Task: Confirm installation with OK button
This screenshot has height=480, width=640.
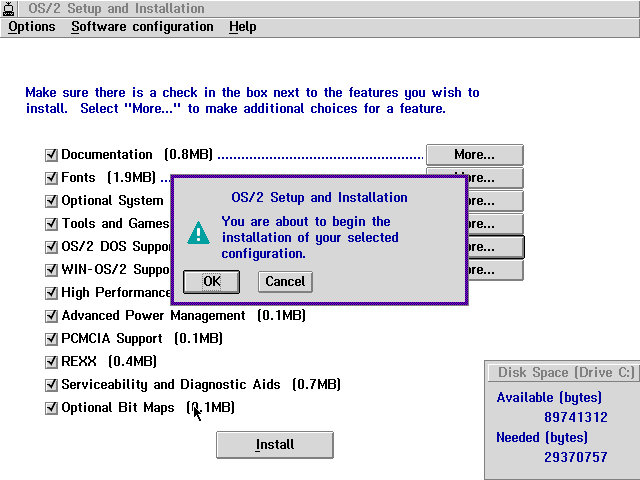Action: 211,282
